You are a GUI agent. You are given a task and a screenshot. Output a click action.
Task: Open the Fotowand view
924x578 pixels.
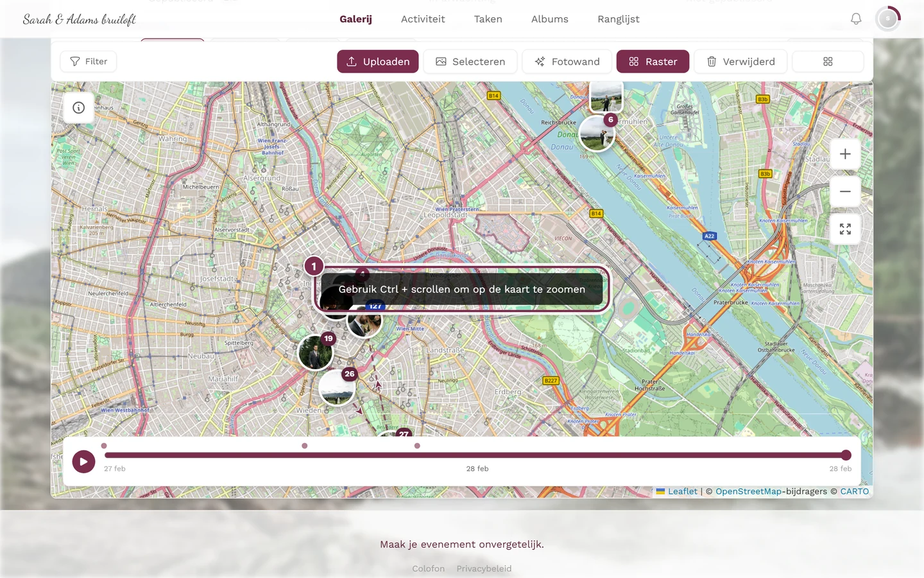(567, 62)
